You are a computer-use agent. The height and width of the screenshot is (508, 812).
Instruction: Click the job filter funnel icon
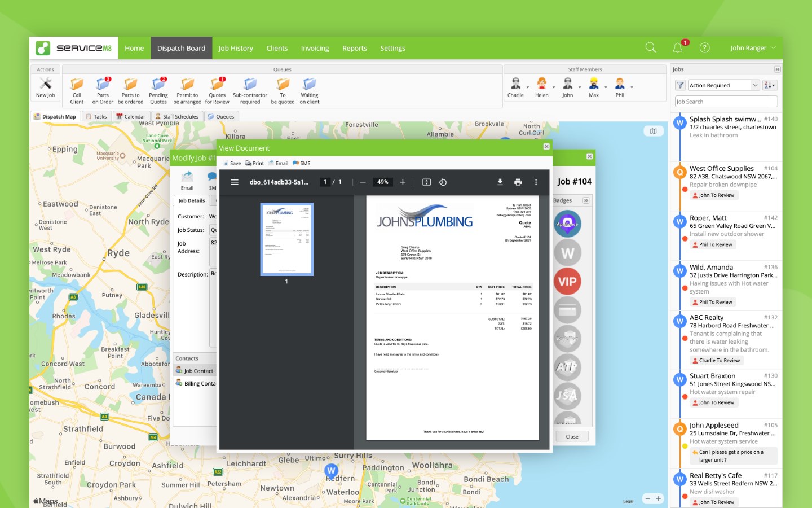point(681,85)
